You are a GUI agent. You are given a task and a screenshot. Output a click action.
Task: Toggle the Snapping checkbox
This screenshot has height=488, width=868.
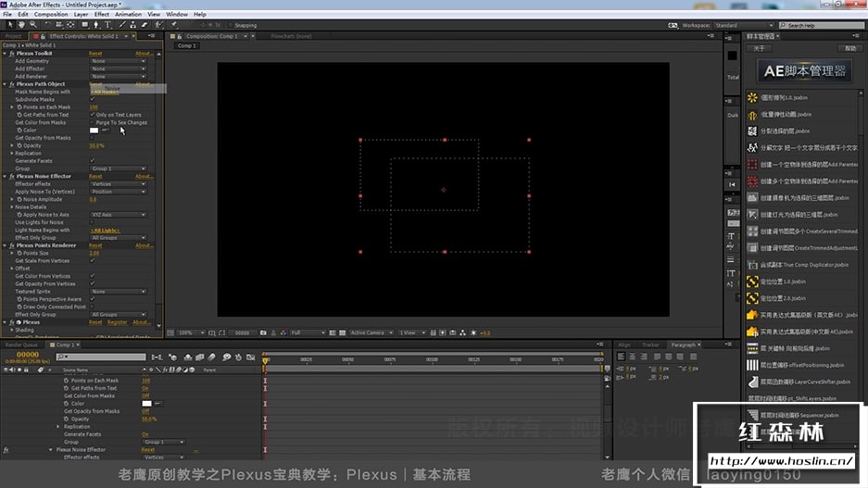point(232,25)
